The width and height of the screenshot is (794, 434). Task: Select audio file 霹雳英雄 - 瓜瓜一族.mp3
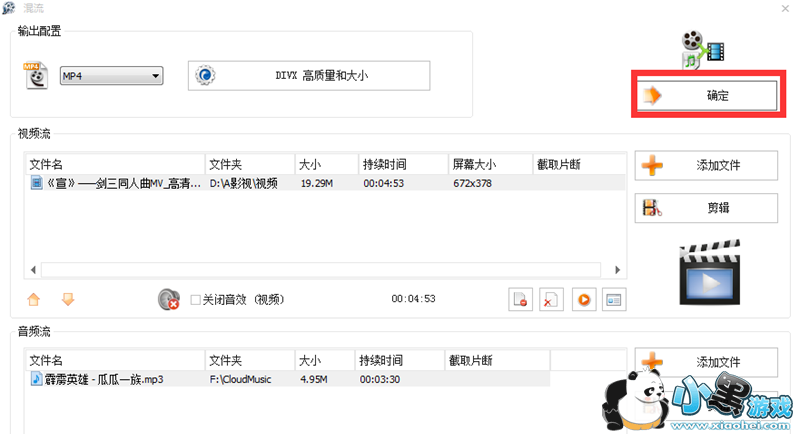288,379
